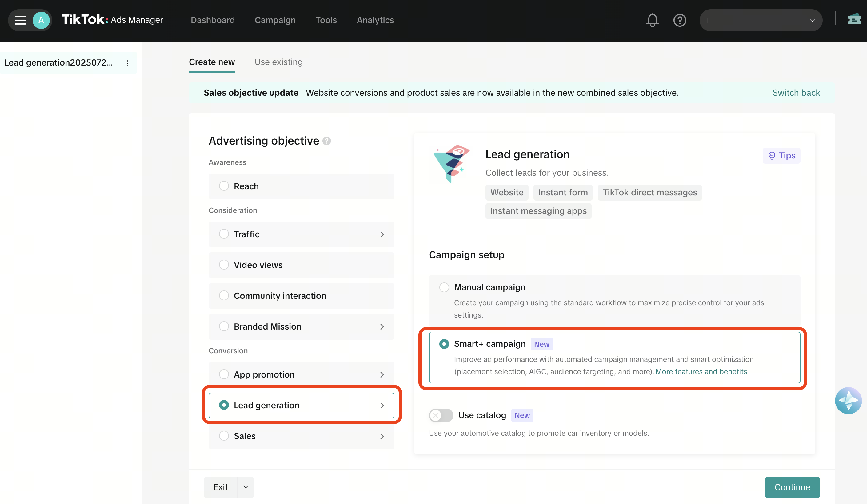Open the Analytics menu
Image resolution: width=867 pixels, height=504 pixels.
click(x=375, y=20)
